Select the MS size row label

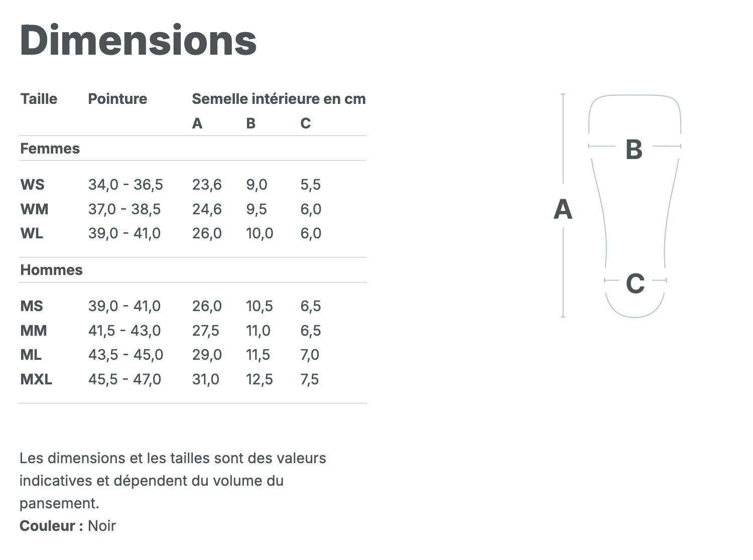(32, 306)
